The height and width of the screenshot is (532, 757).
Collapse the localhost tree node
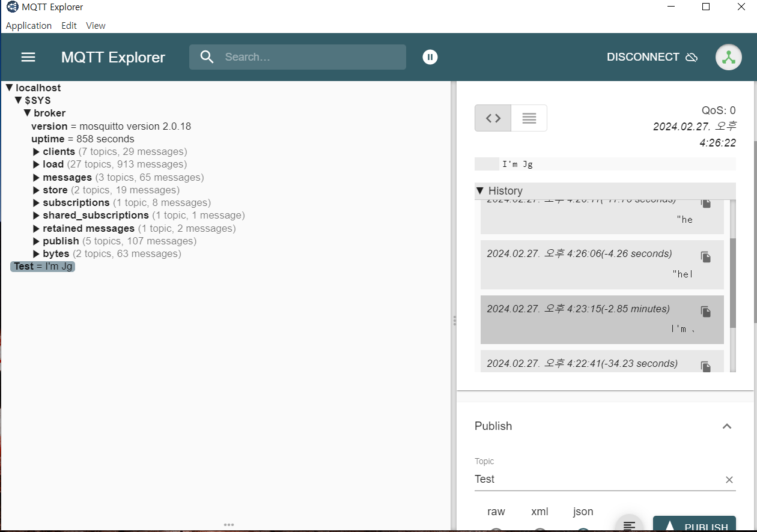point(9,88)
